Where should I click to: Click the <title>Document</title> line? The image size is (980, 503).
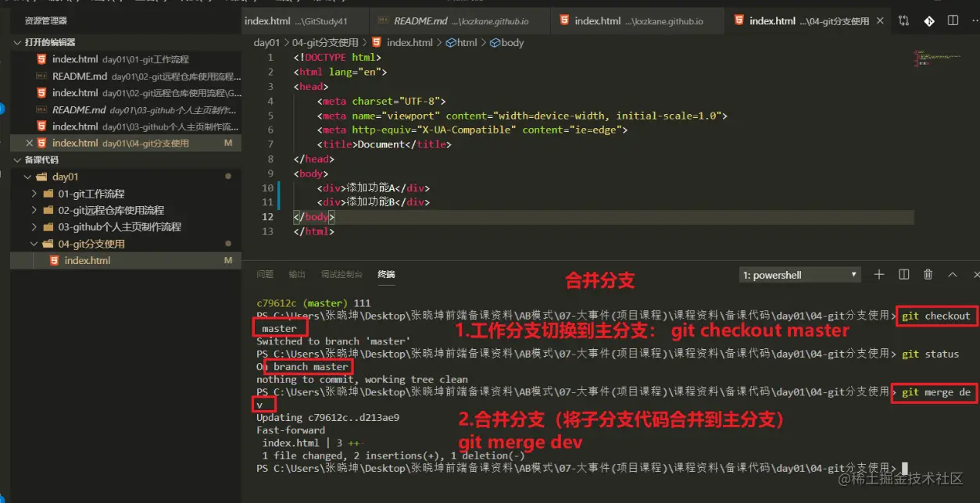(x=384, y=144)
